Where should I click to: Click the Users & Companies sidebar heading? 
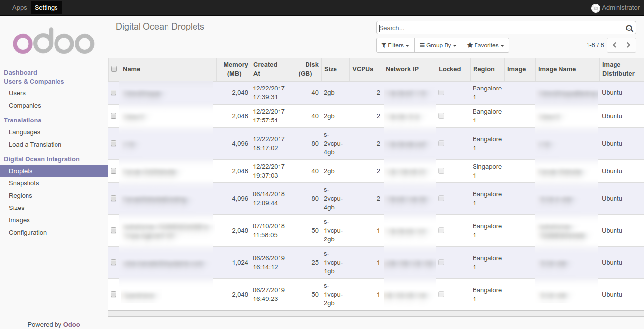tap(34, 82)
